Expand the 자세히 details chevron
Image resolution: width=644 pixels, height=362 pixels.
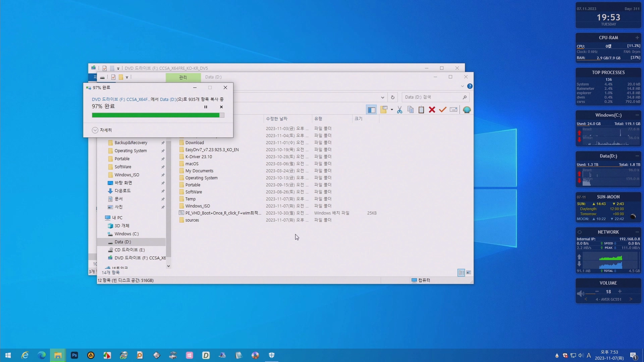coord(95,130)
